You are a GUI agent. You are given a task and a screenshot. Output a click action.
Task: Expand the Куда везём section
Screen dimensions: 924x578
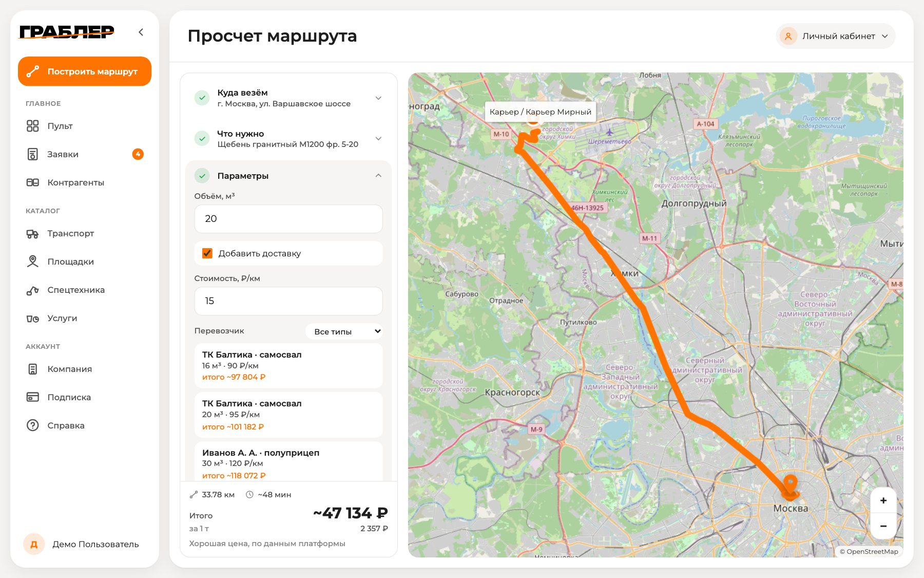tap(378, 98)
